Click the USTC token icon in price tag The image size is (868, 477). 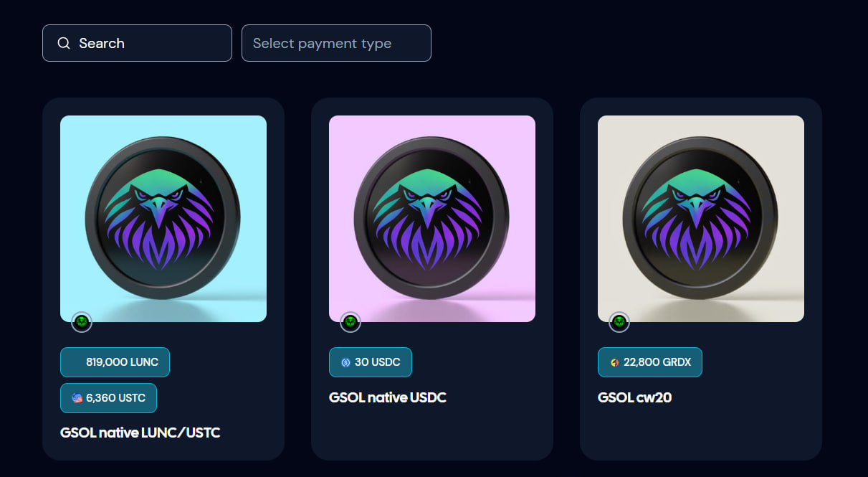(x=77, y=398)
